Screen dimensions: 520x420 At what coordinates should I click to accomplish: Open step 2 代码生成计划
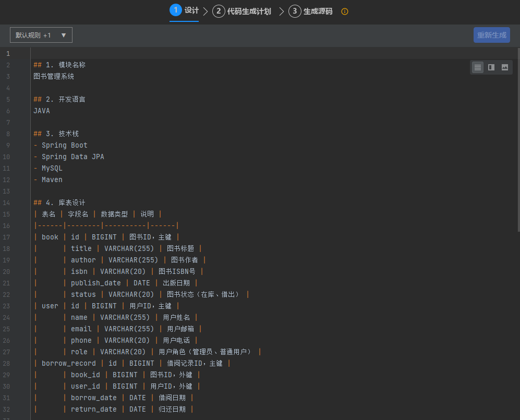(242, 11)
